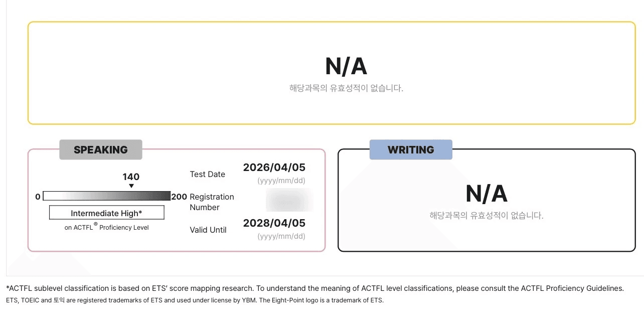This screenshot has height=334, width=644.
Task: Click the 0 minimum score label
Action: (x=38, y=197)
